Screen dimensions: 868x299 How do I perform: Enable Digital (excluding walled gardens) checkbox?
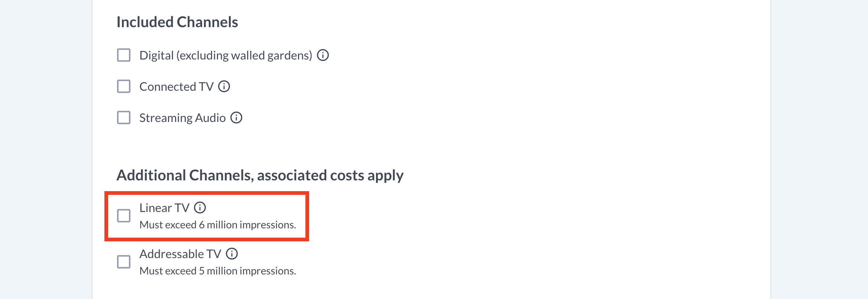click(x=124, y=55)
